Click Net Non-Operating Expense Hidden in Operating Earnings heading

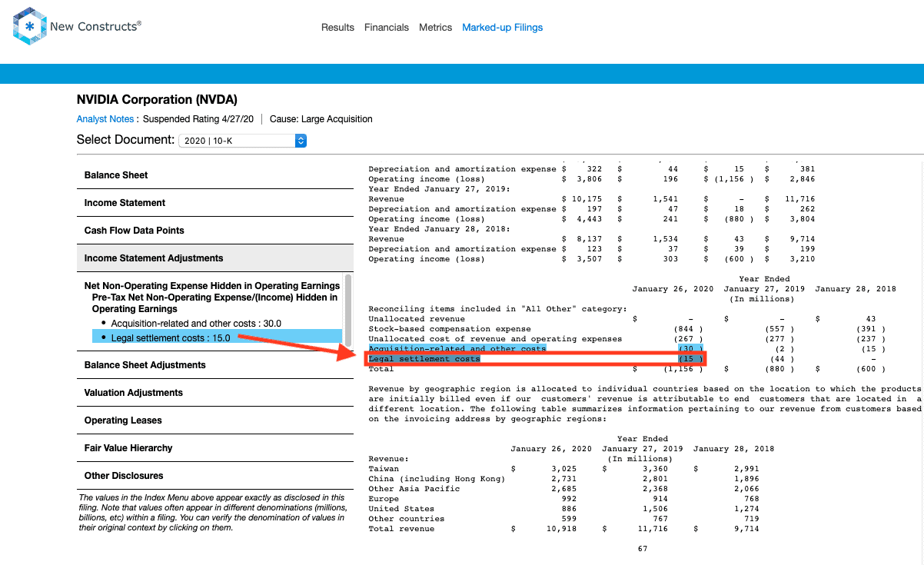212,286
